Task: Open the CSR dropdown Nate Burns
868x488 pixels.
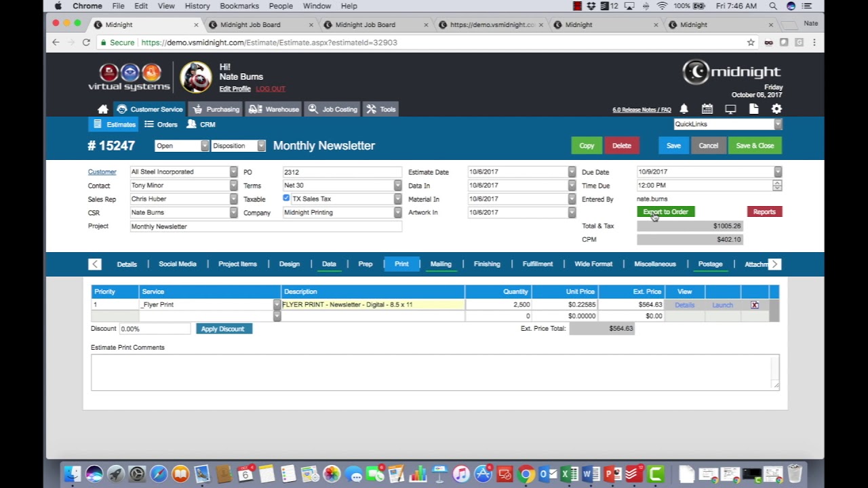Action: [x=233, y=213]
